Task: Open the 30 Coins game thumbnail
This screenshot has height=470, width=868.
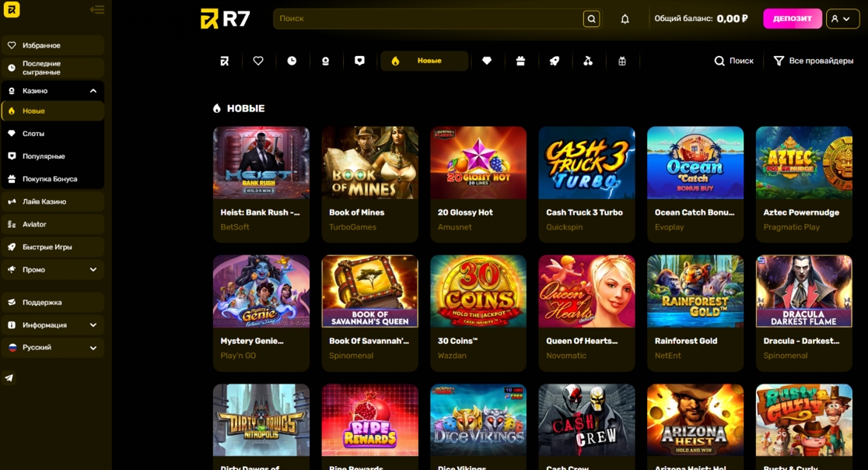Action: (478, 291)
